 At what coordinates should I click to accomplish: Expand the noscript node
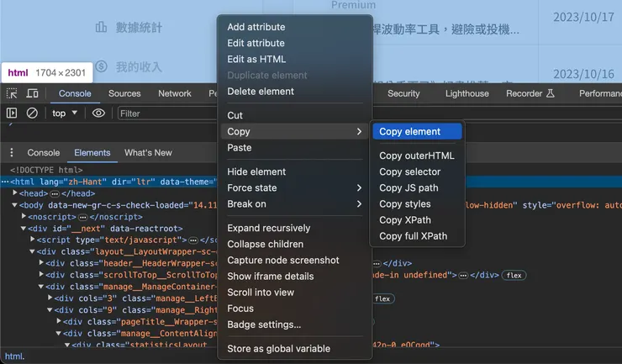pyautogui.click(x=24, y=216)
